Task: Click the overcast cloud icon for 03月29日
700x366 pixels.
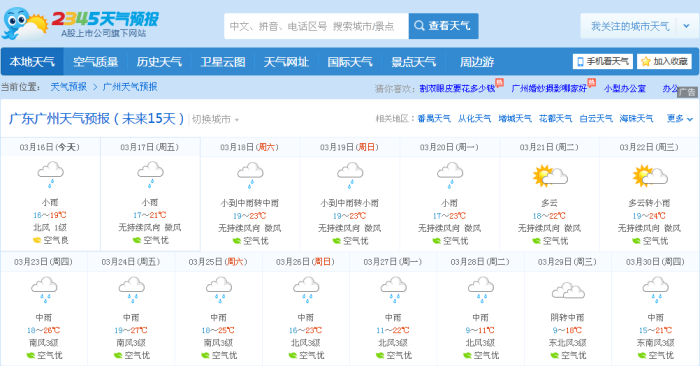Action: click(x=568, y=291)
